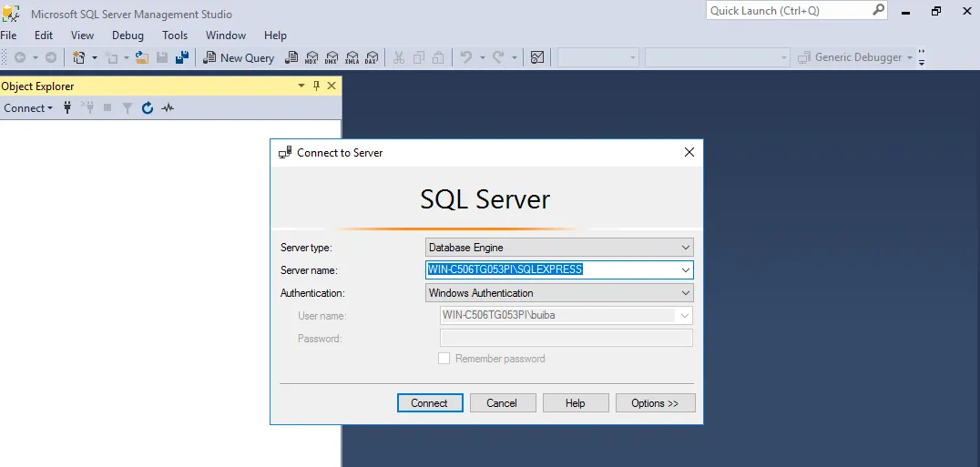This screenshot has height=467, width=980.
Task: Click the Activity Monitor toolbar icon
Action: (536, 57)
